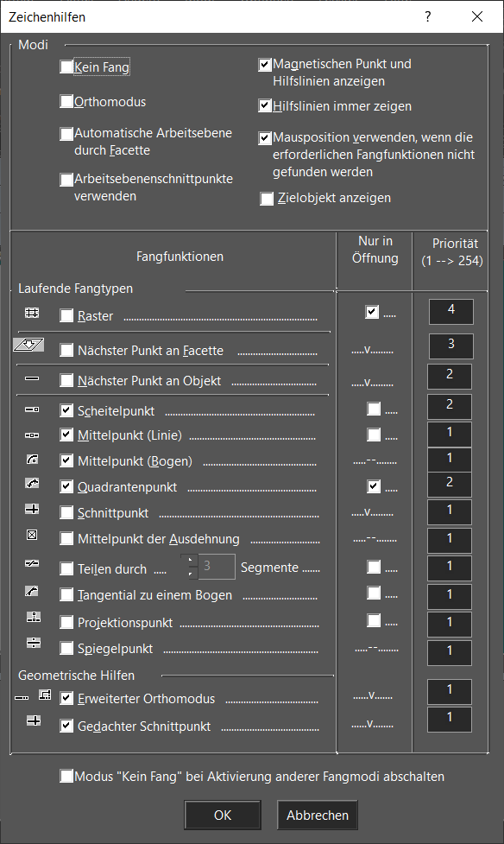504x844 pixels.
Task: Increase segment count with the up stepper arrow
Action: click(x=189, y=561)
